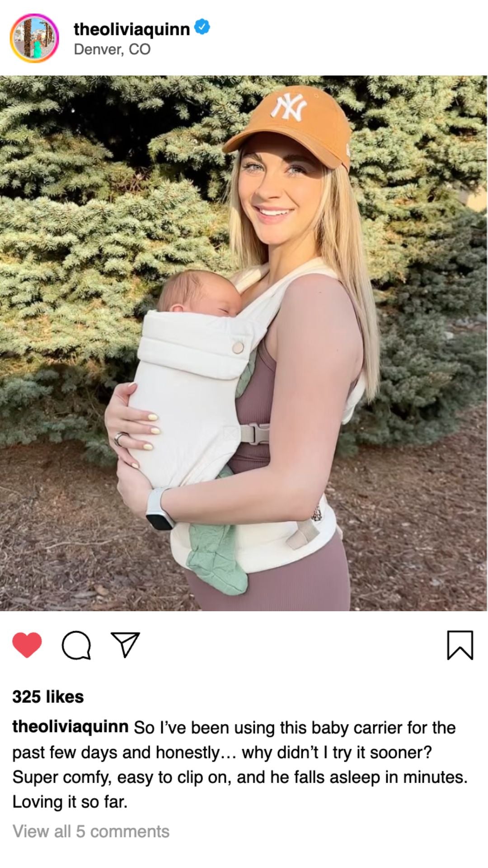Image resolution: width=488 pixels, height=868 pixels.
Task: Click the carrier's side buckle clip
Action: click(x=254, y=434)
